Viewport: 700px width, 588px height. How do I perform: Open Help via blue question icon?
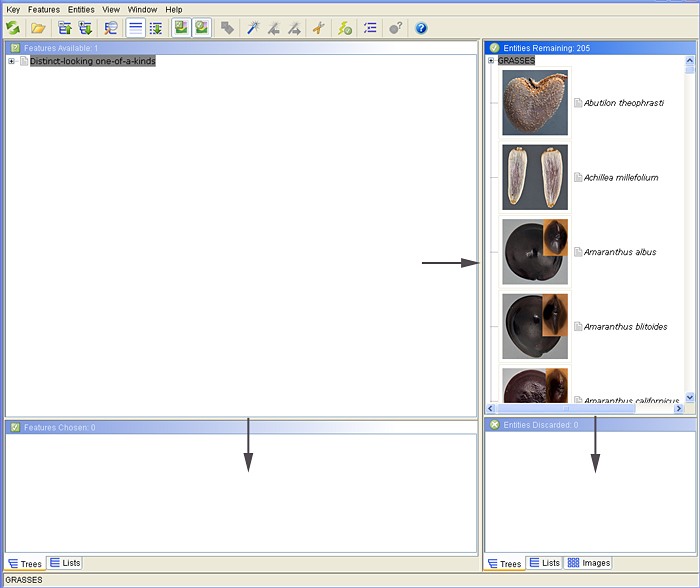point(421,28)
